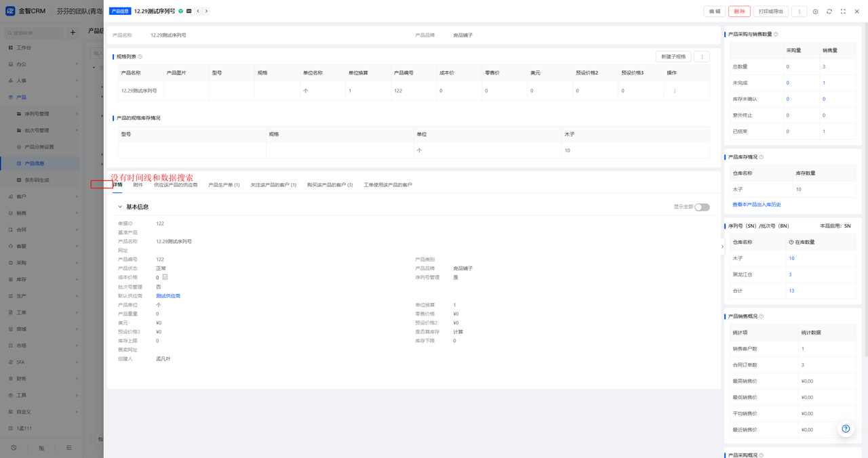The height and width of the screenshot is (458, 868).
Task: Open more options next to 打印或导出
Action: coord(800,12)
